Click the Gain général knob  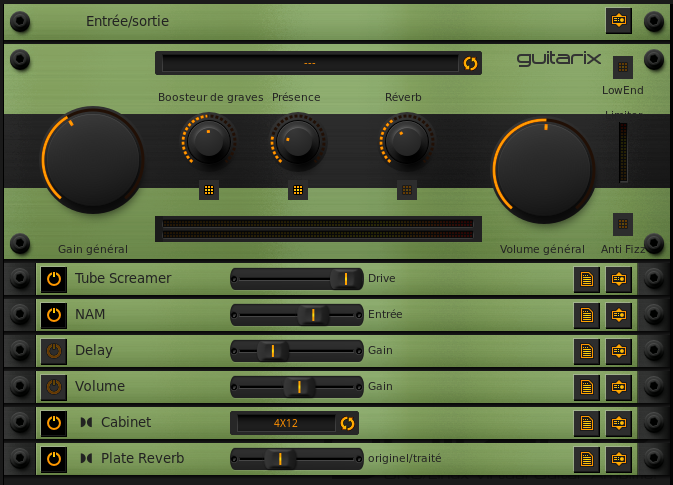[93, 160]
